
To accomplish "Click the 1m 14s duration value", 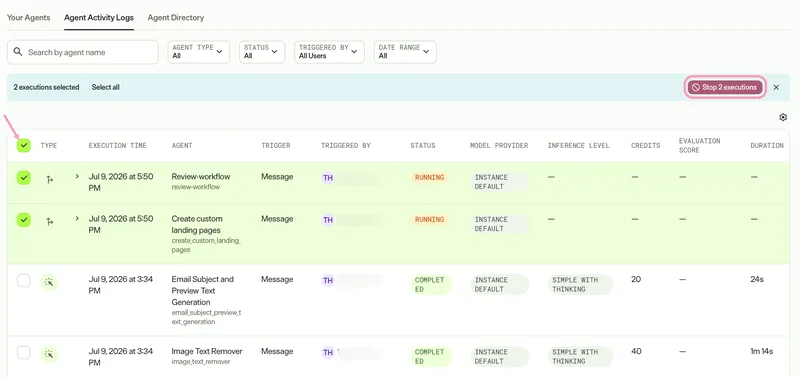I will click(x=762, y=351).
